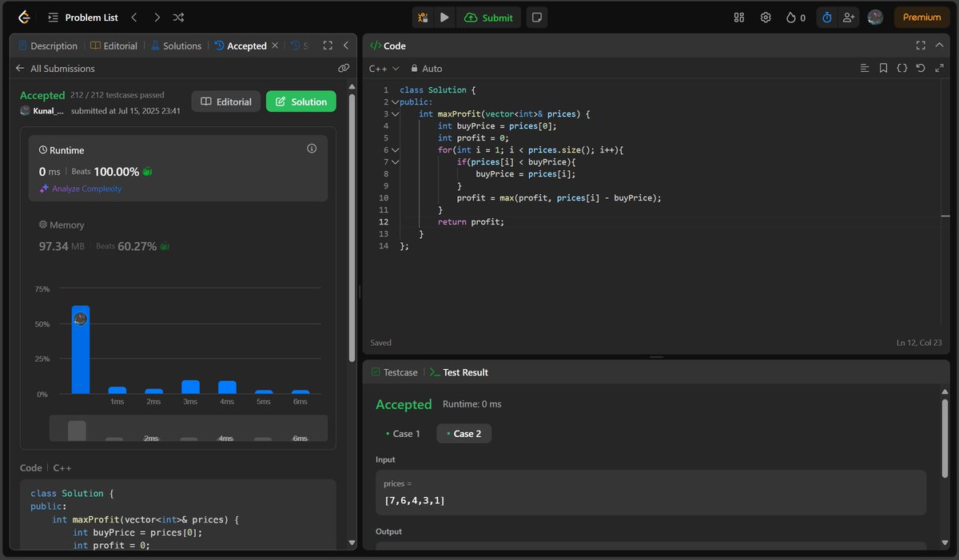The width and height of the screenshot is (959, 560).
Task: Fold the for loop at line 6
Action: point(395,150)
